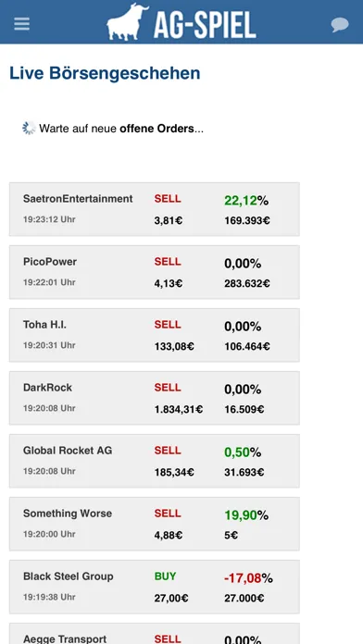Open the PicoPower order entry
Viewport: 363px width, 644px height.
[155, 272]
